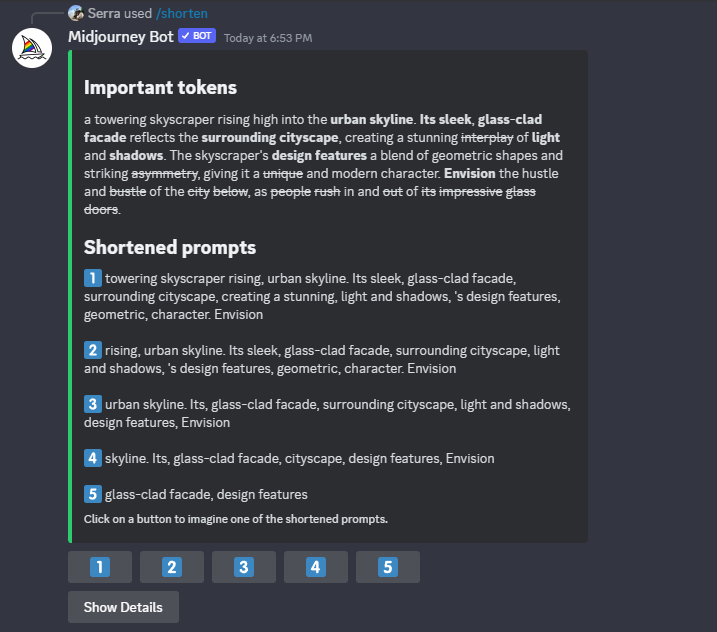Click the verified BOT badge
The width and height of the screenshot is (717, 632).
[196, 36]
